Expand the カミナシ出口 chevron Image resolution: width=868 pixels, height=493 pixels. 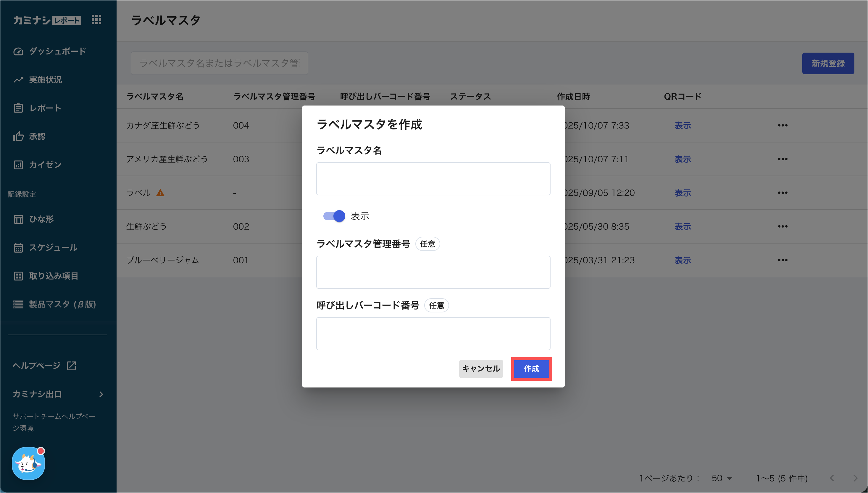[101, 394]
